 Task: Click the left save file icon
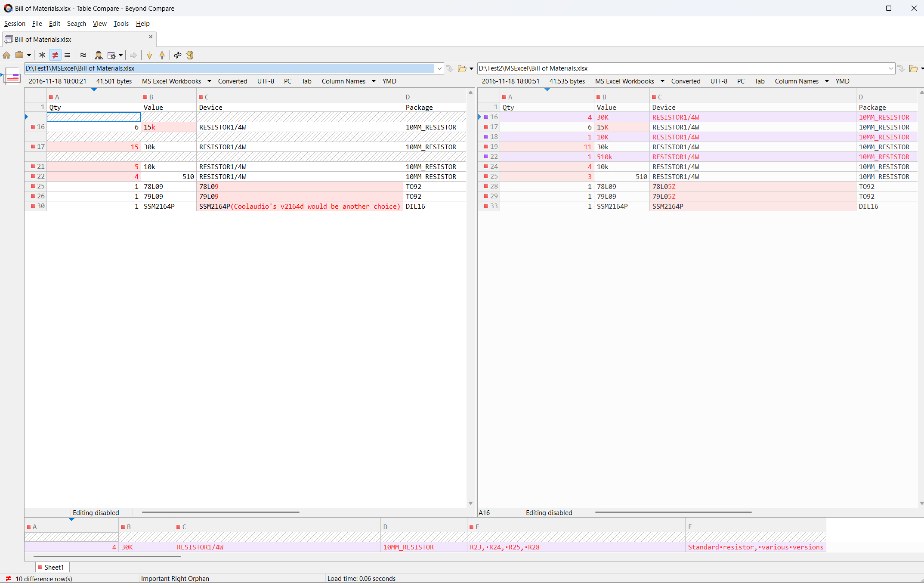(450, 69)
